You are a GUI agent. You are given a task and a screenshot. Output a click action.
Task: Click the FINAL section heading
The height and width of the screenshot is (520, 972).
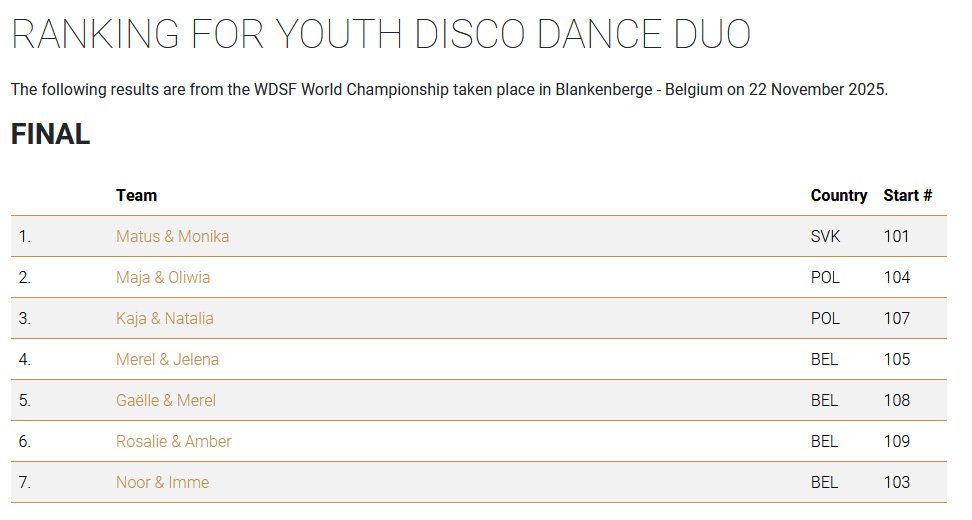(50, 135)
